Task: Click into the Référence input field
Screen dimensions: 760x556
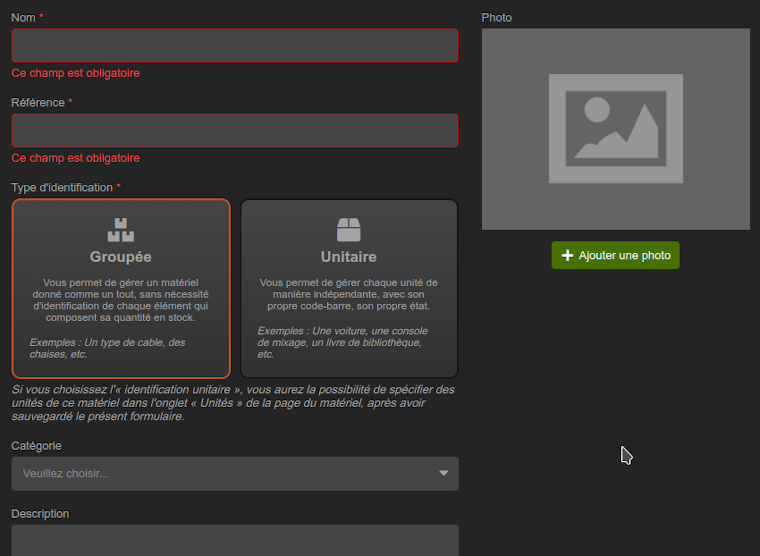Action: point(234,131)
